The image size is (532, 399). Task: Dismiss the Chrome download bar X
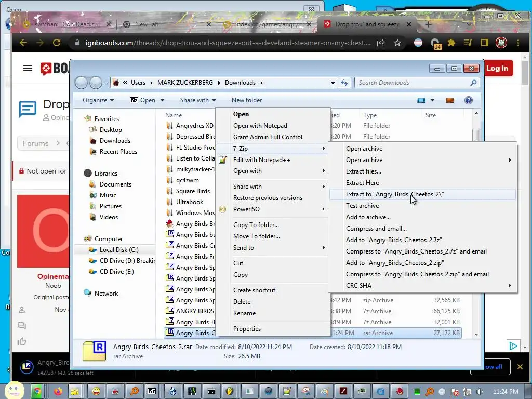520,367
